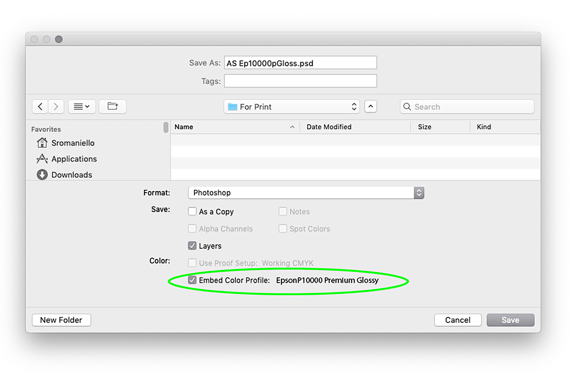
Task: Sort files by the Name column
Action: 184,127
